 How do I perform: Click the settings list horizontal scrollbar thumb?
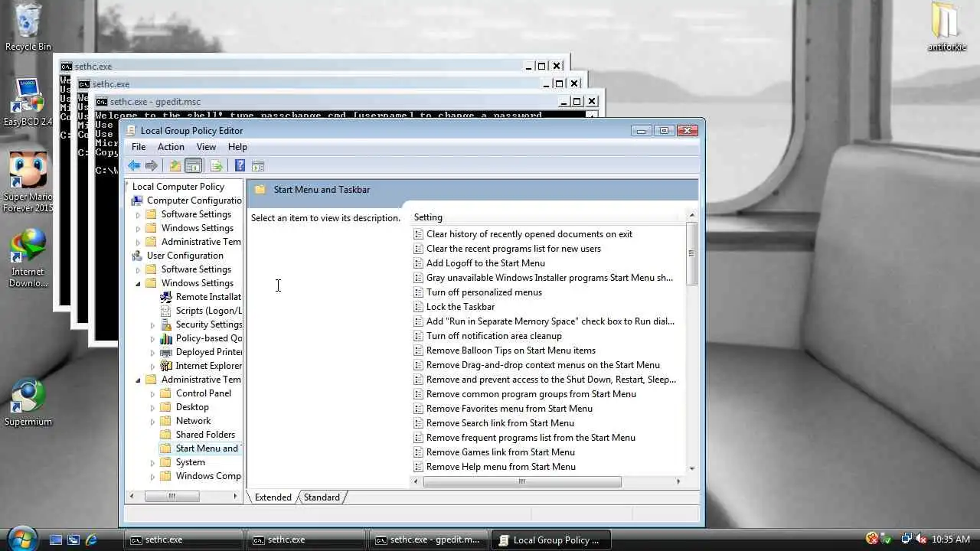tap(522, 481)
